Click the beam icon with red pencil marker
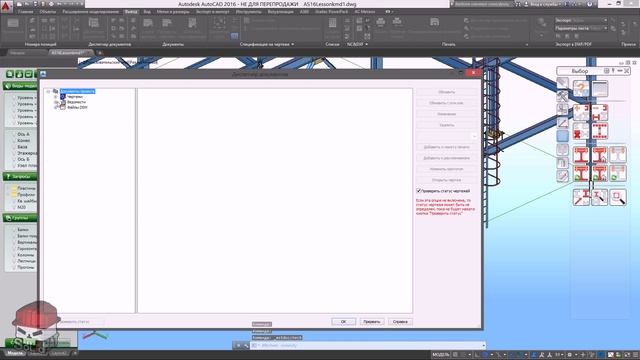The height and width of the screenshot is (360, 640). tap(581, 198)
